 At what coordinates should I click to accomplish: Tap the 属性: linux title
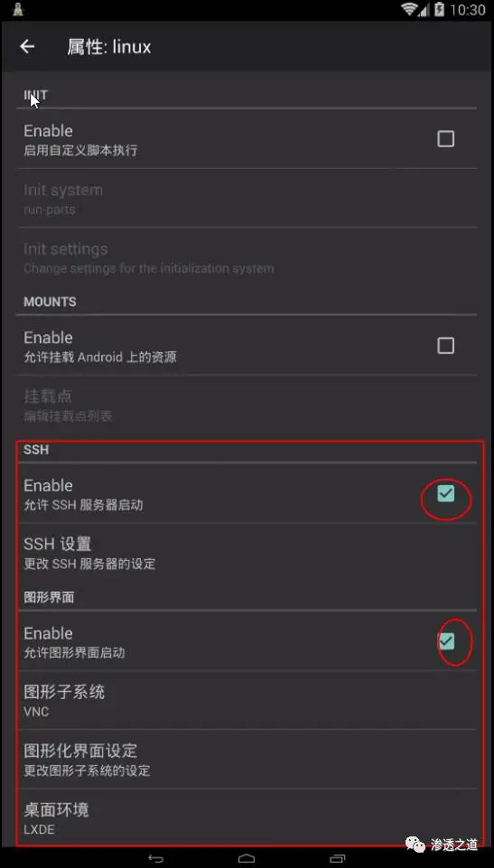tap(109, 47)
